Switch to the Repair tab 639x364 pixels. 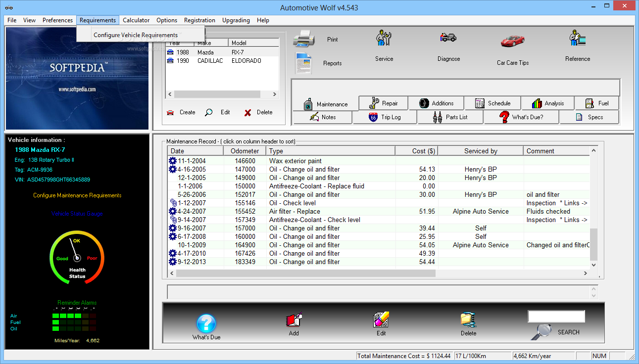[384, 103]
